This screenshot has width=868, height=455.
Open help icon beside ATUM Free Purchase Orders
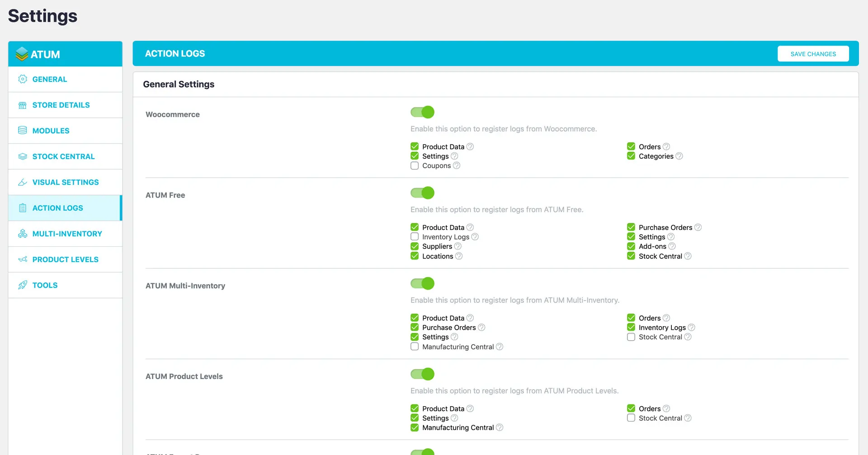point(698,227)
